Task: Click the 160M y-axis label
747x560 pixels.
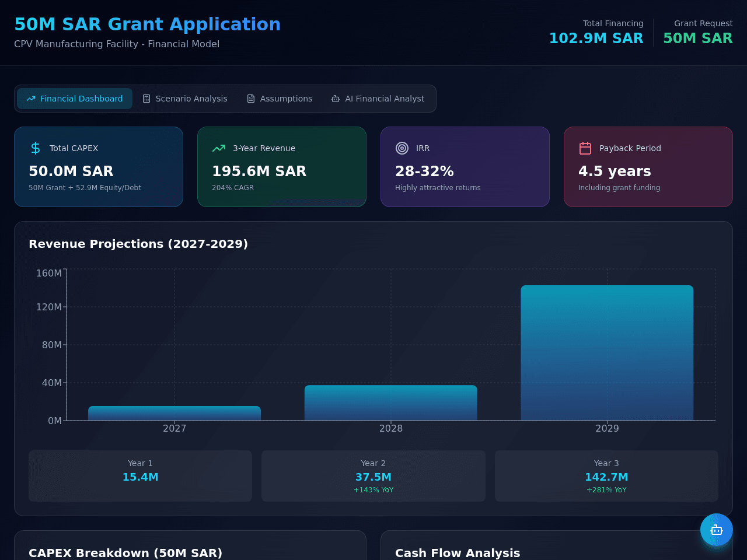Action: 48,273
